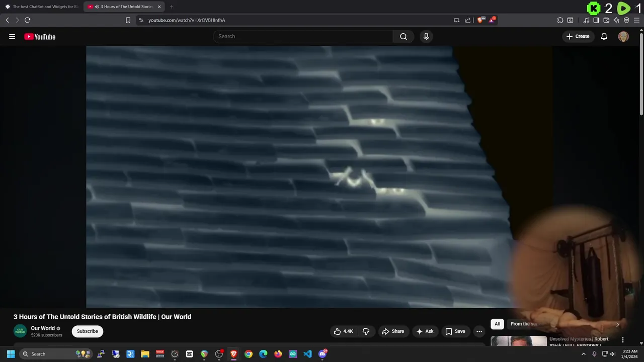Open Our World channel name link
644x362 pixels.
(43, 328)
